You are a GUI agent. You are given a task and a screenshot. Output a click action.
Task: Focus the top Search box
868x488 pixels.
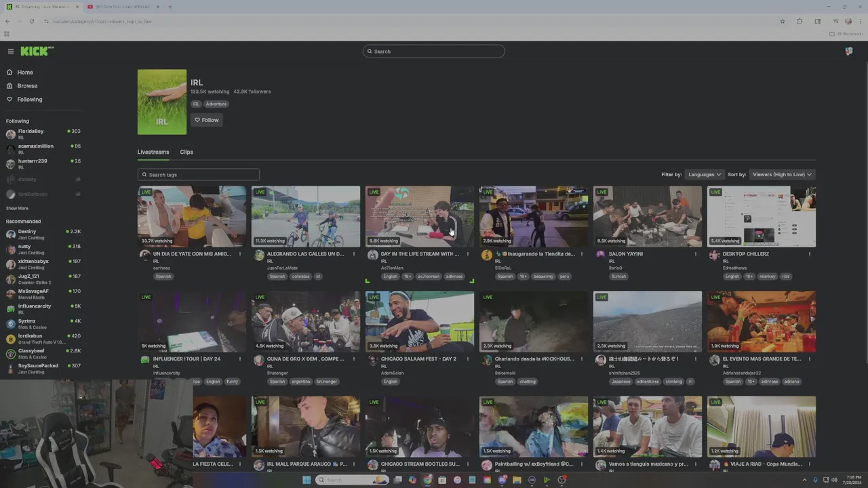[x=434, y=52]
